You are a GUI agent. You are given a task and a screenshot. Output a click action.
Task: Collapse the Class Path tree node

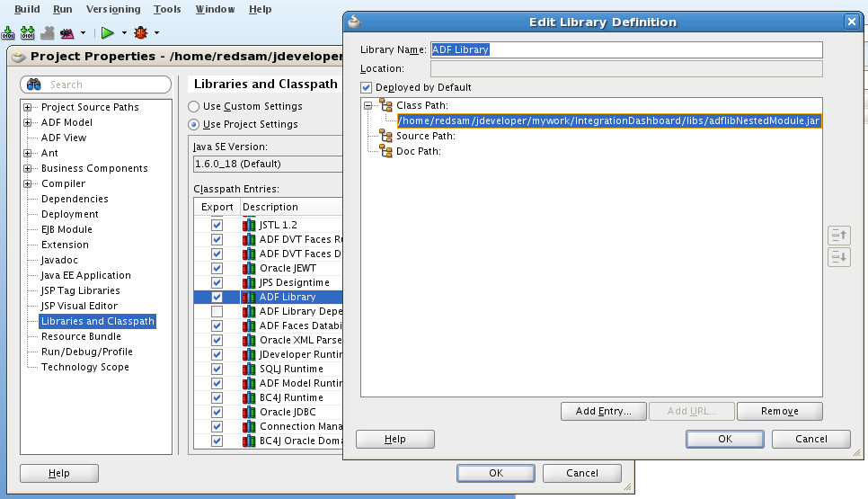[x=368, y=105]
